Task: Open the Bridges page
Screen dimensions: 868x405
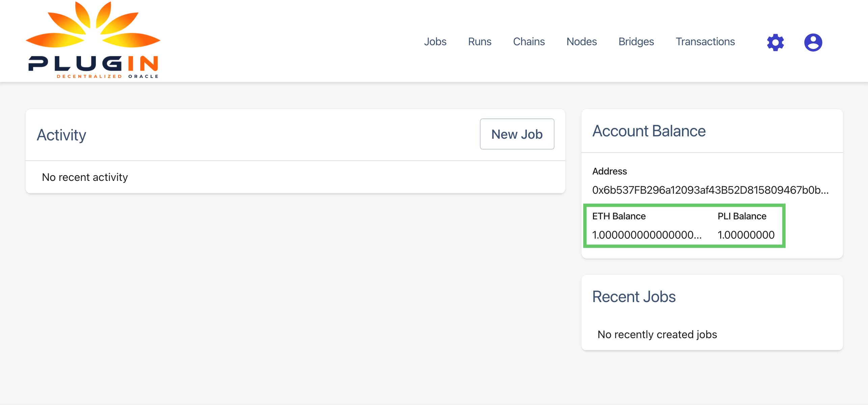Action: click(636, 42)
